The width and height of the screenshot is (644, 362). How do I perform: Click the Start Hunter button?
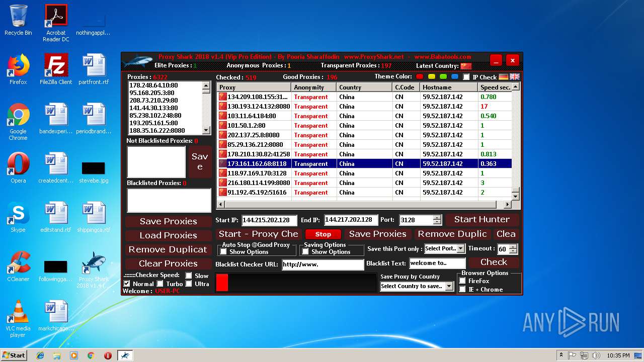point(482,219)
